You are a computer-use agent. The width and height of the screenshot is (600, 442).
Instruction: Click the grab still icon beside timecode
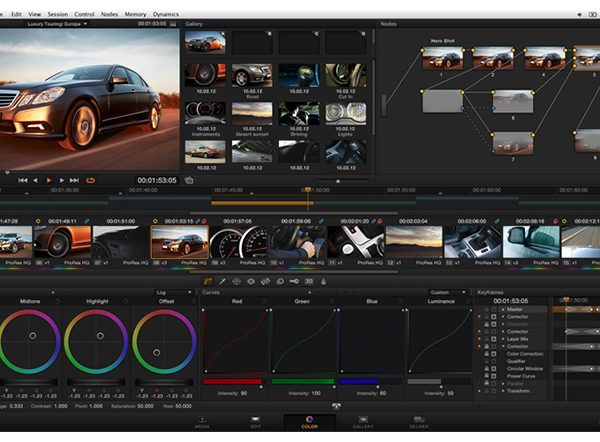(x=189, y=180)
